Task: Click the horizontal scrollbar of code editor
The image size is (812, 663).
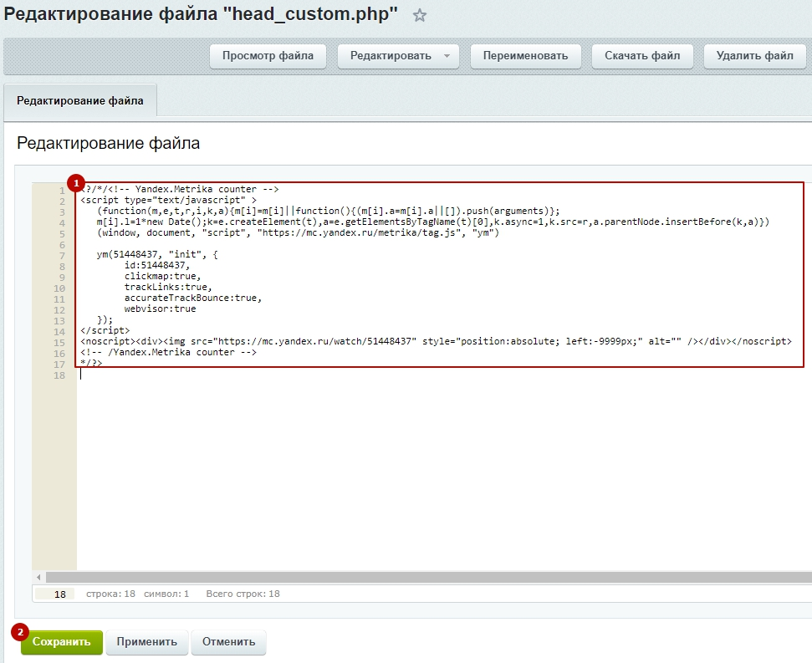Action: (429, 577)
